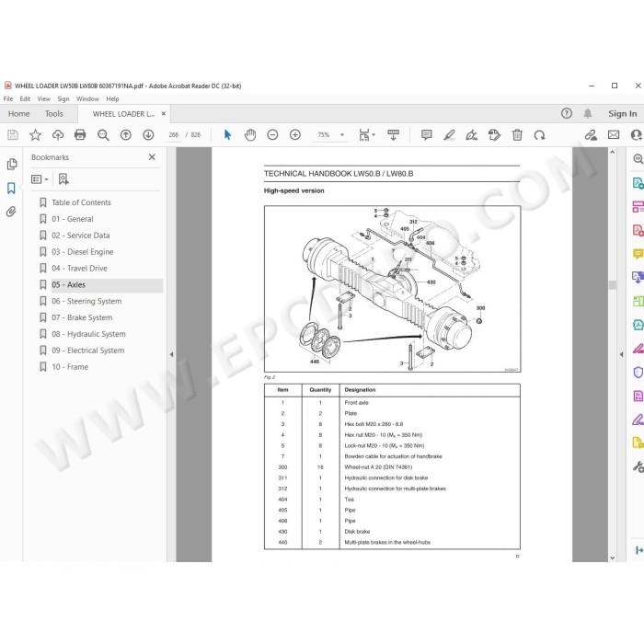Switch to the Home tab

point(19,114)
